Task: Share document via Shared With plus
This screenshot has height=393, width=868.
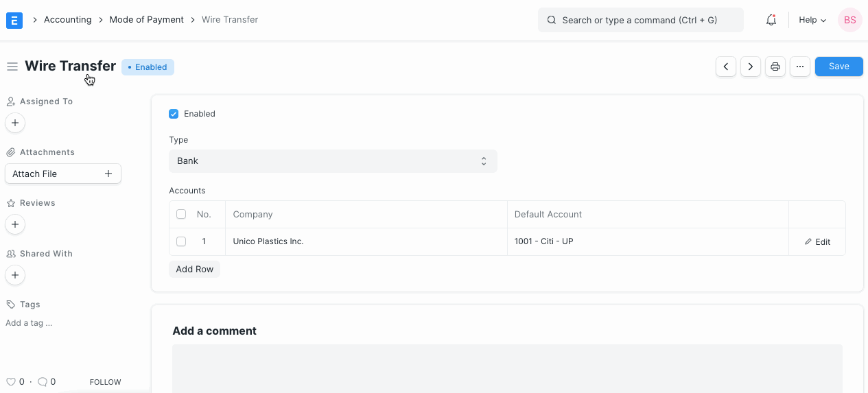Action: coord(15,275)
